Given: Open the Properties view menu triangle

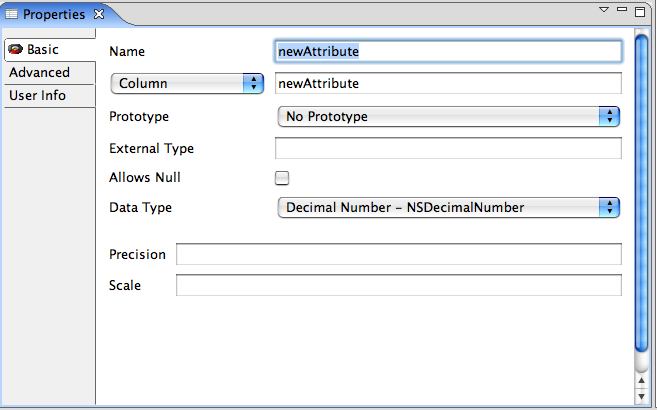Looking at the screenshot, I should (x=604, y=10).
